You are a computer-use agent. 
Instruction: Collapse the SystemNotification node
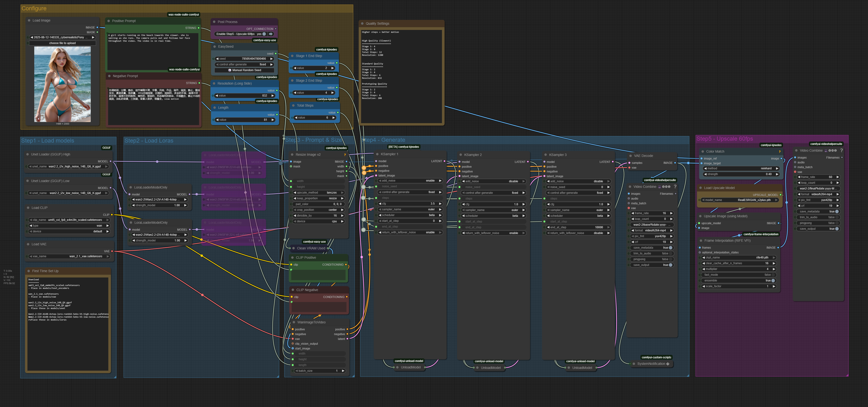pos(634,364)
